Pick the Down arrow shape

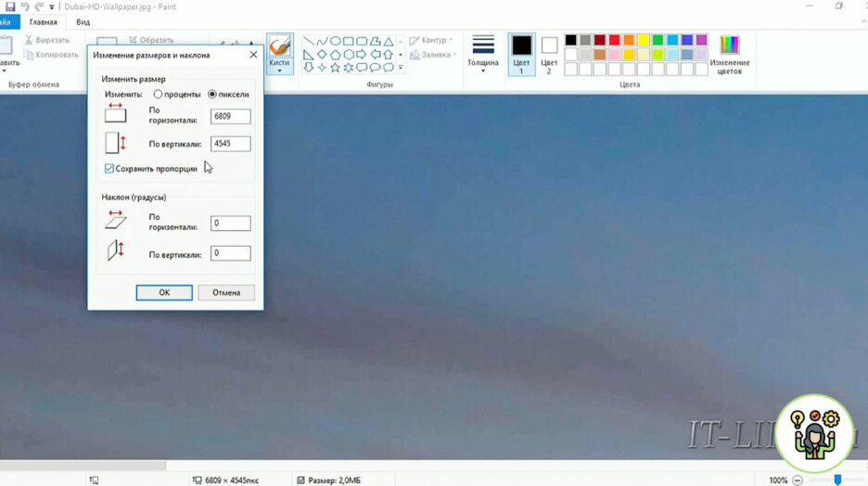[x=308, y=68]
